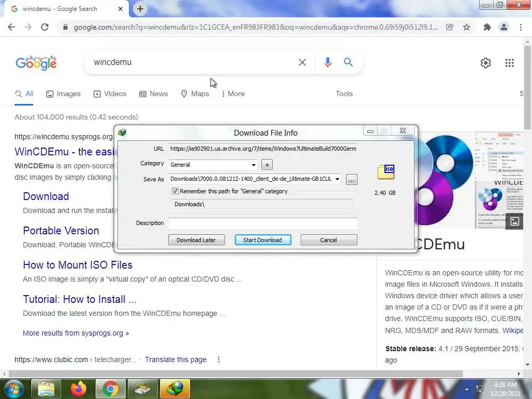This screenshot has width=532, height=399.
Task: Open the Save As path dropdown arrow
Action: (337, 179)
